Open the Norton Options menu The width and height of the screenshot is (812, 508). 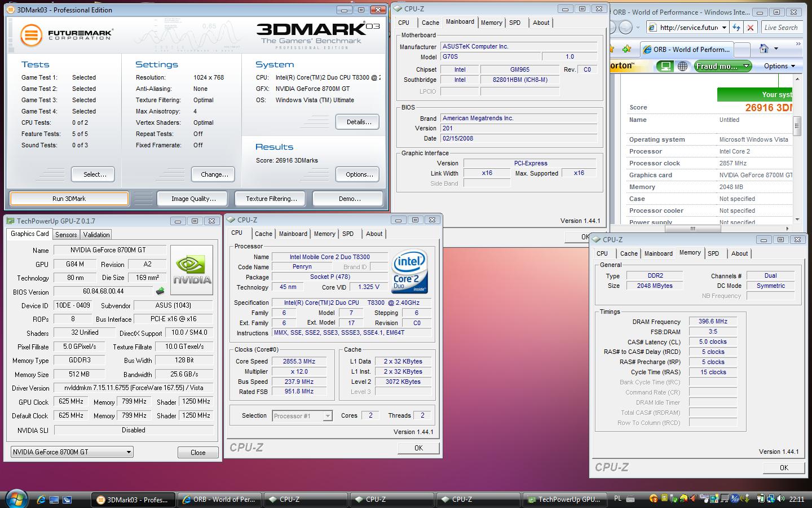779,66
